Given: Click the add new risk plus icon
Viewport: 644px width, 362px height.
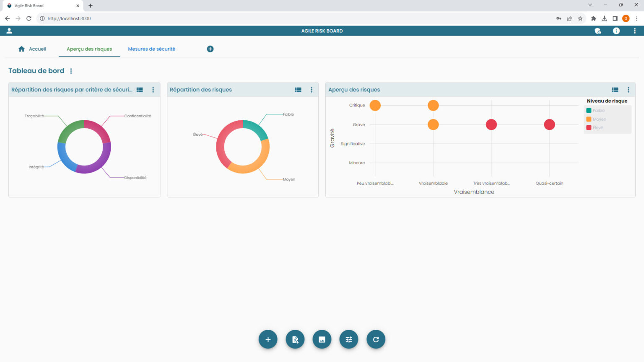Looking at the screenshot, I should coord(268,339).
